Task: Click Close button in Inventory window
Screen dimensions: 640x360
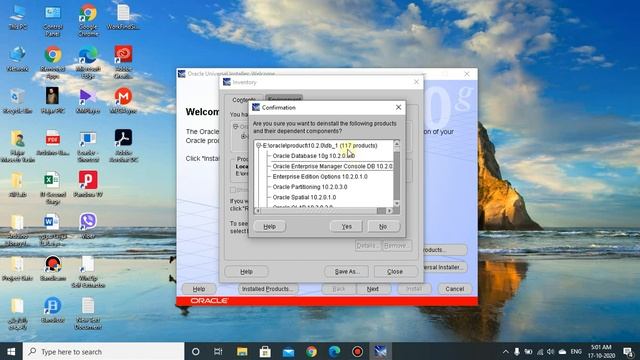Action: (395, 271)
